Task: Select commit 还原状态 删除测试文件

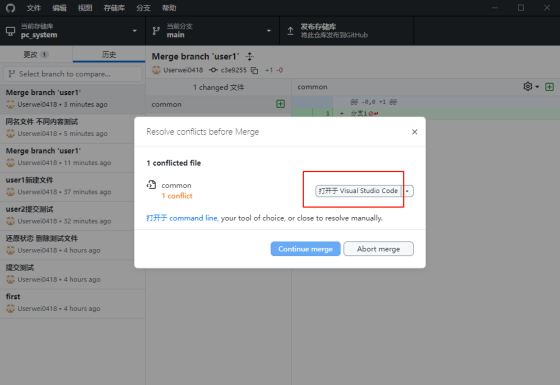Action: pos(72,244)
